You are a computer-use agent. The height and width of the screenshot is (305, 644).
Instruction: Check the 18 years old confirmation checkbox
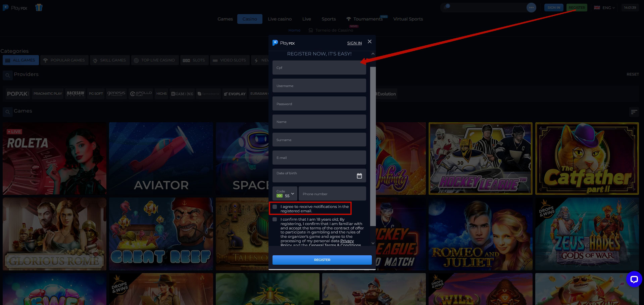[275, 219]
